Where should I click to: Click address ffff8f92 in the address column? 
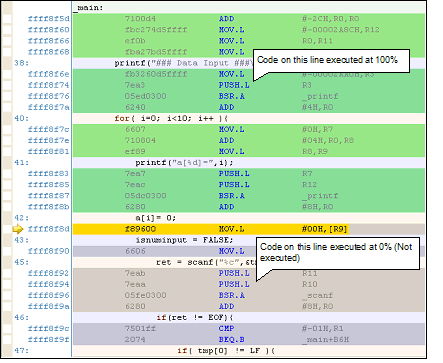(49, 273)
